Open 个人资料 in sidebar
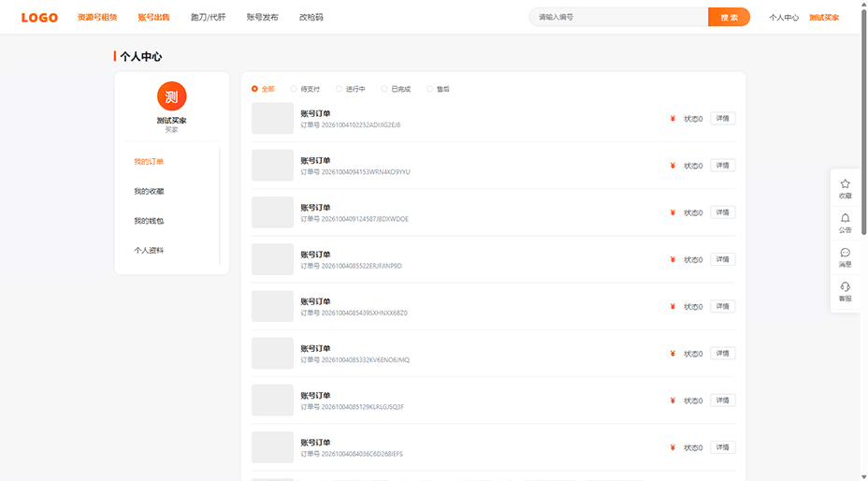This screenshot has width=868, height=481. point(149,251)
